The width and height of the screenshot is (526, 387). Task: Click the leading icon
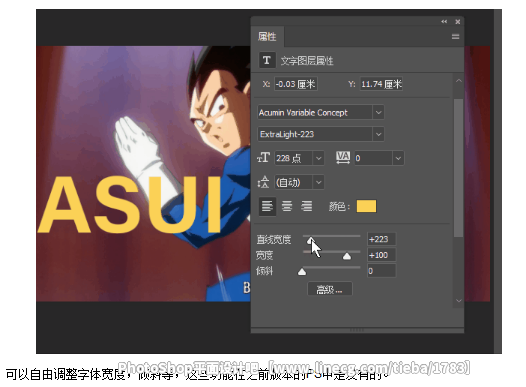263,182
